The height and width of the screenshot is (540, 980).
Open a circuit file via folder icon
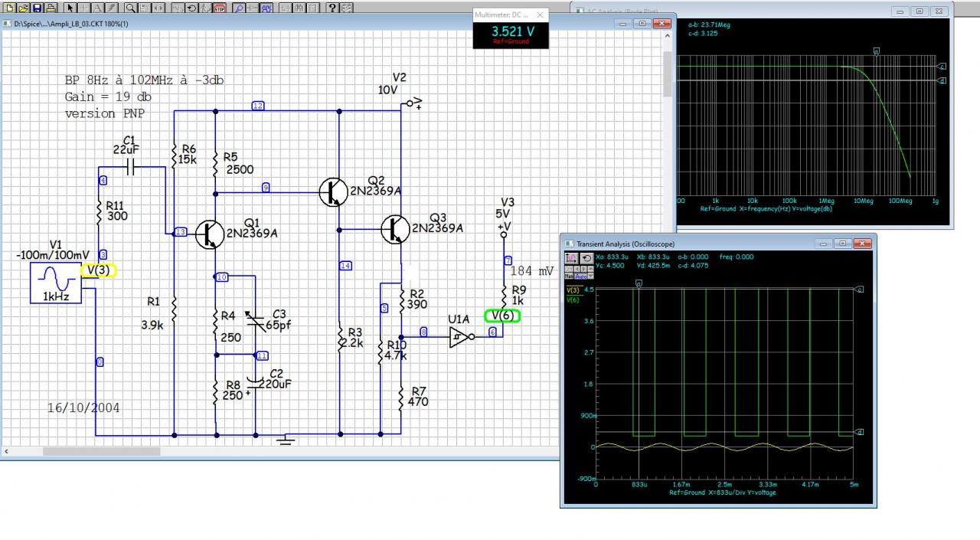(23, 8)
